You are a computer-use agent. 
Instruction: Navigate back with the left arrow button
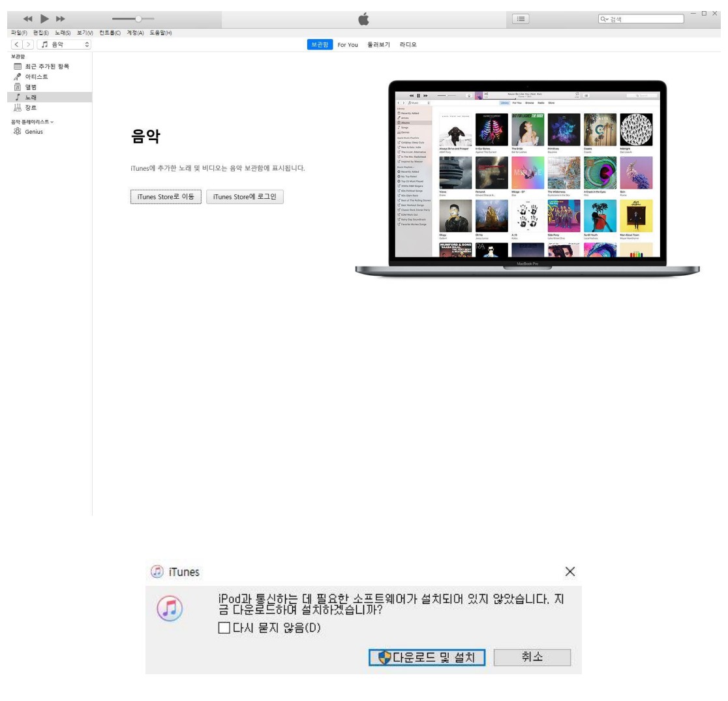16,44
